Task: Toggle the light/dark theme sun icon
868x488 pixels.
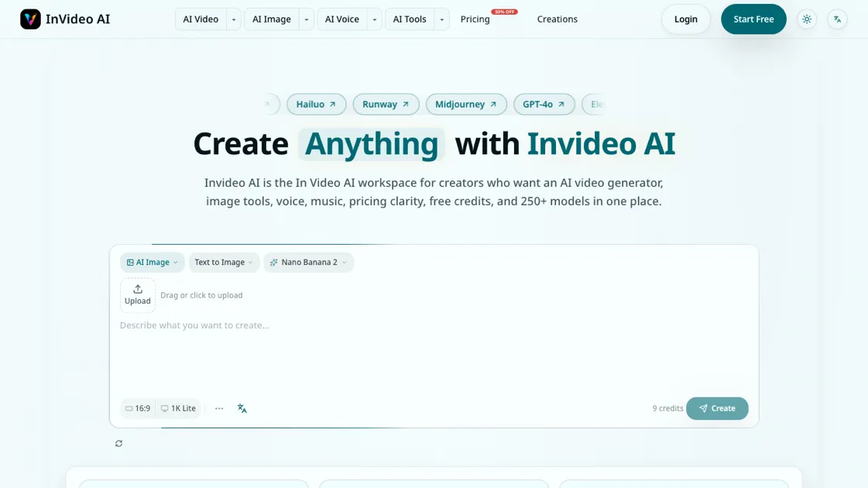Action: pyautogui.click(x=807, y=19)
